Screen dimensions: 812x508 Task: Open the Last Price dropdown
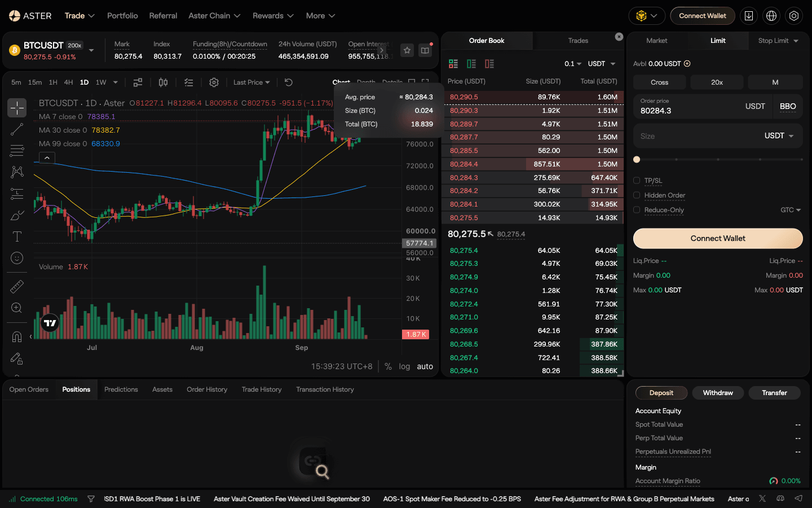[x=251, y=82]
